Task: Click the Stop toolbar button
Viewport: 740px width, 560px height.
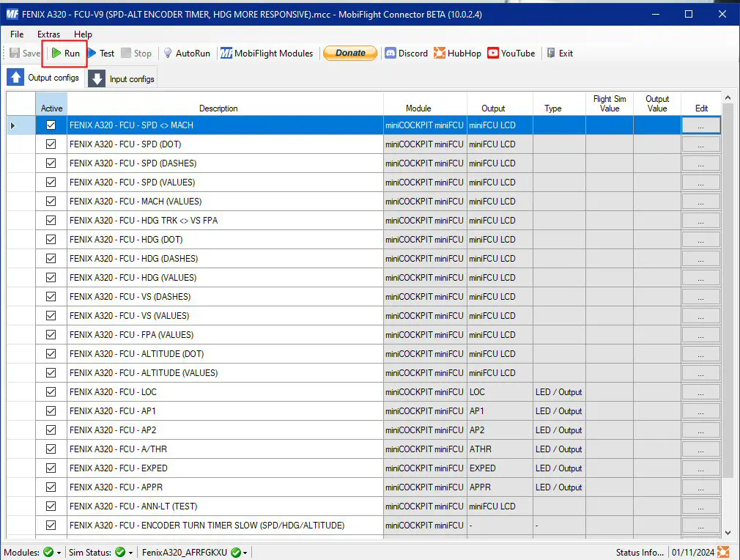Action: coord(136,53)
